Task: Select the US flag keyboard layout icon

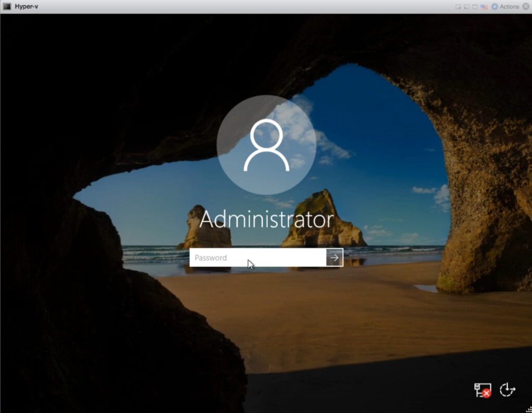Action: click(x=484, y=7)
